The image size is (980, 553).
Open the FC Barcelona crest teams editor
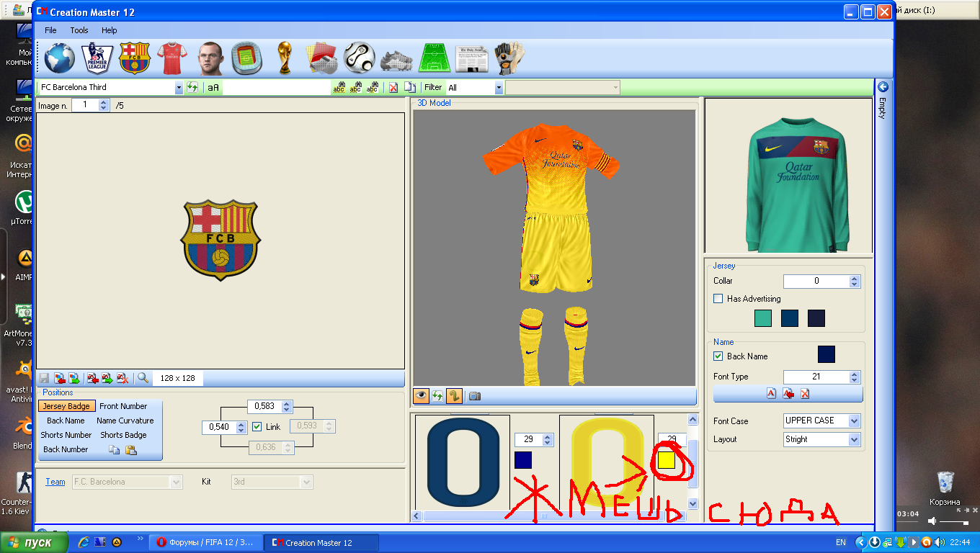pyautogui.click(x=134, y=58)
